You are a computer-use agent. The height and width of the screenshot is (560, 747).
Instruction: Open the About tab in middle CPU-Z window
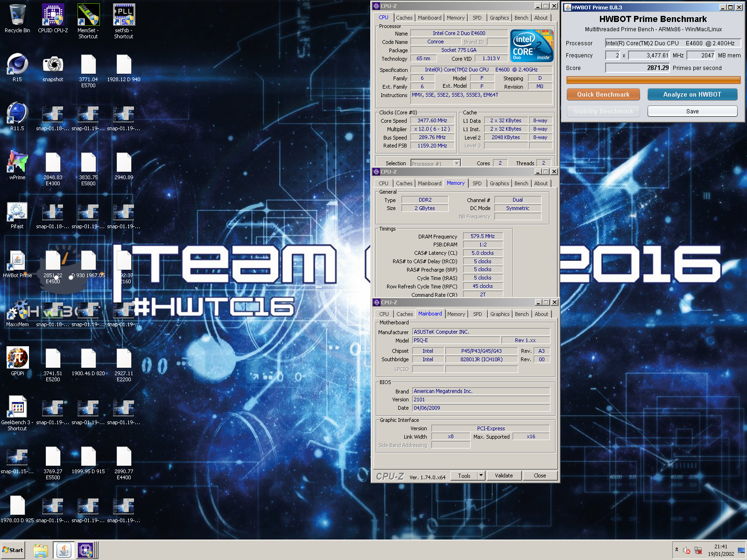(x=541, y=183)
